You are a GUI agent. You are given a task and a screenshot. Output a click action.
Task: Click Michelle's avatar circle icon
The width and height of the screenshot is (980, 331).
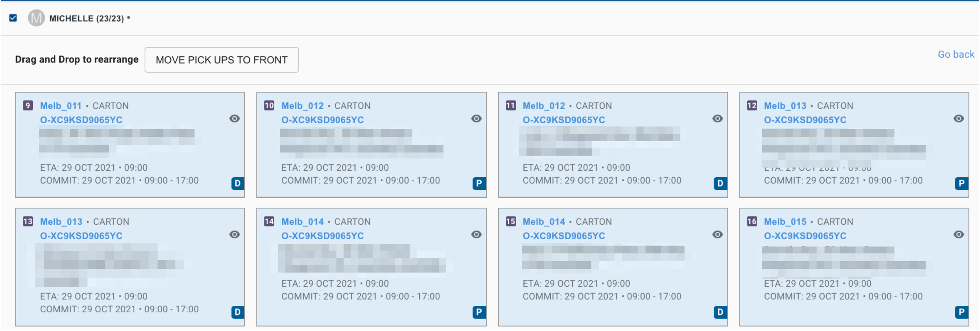click(36, 18)
